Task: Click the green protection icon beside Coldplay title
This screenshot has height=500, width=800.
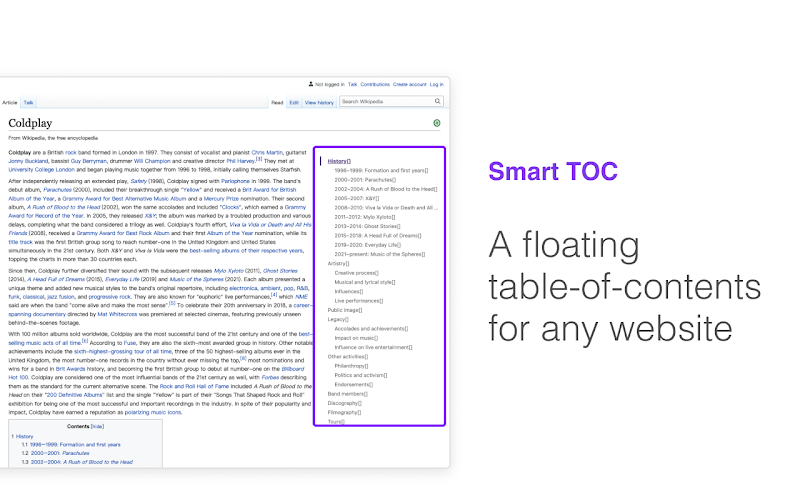Action: pos(437,123)
